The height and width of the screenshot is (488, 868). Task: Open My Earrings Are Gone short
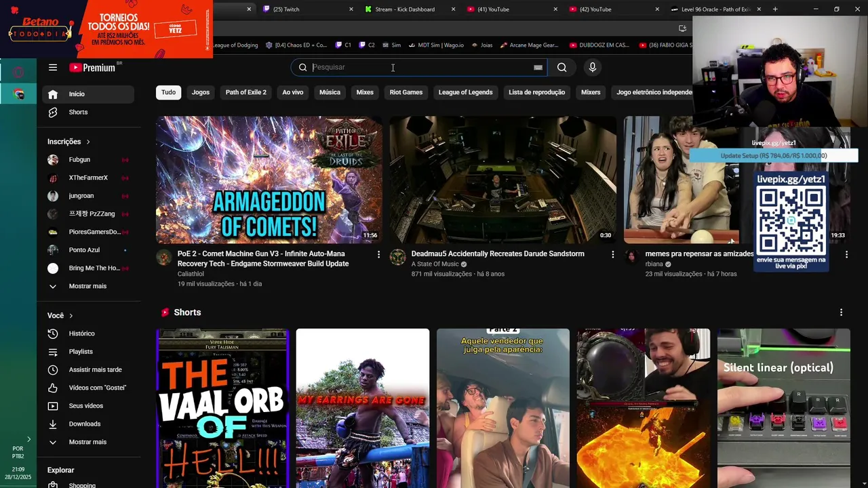pos(363,408)
